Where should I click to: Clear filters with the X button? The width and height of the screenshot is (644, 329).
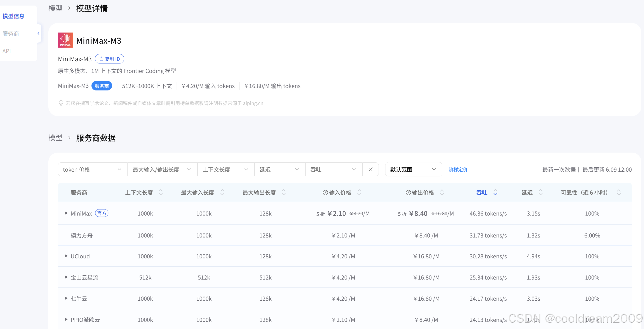(371, 169)
